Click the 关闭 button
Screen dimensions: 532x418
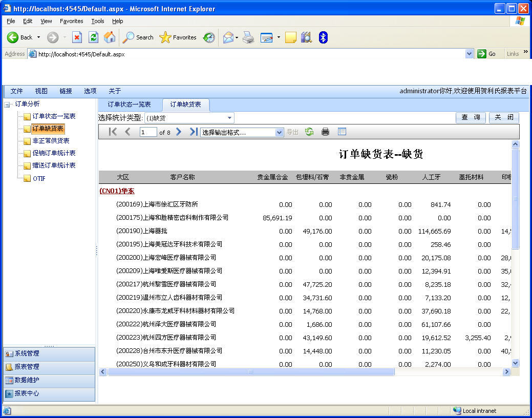click(x=504, y=117)
